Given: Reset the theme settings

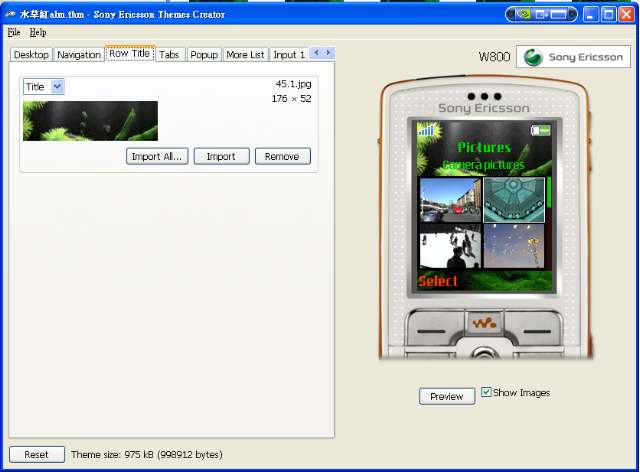Looking at the screenshot, I should 37,454.
